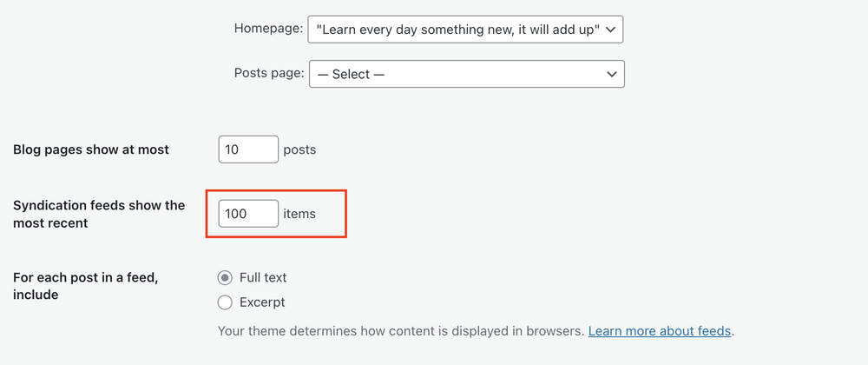
Task: Open the Learn more about feeds link
Action: tap(661, 331)
